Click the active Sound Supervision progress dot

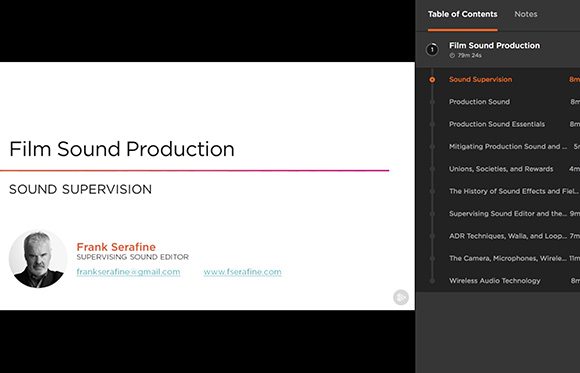point(432,80)
